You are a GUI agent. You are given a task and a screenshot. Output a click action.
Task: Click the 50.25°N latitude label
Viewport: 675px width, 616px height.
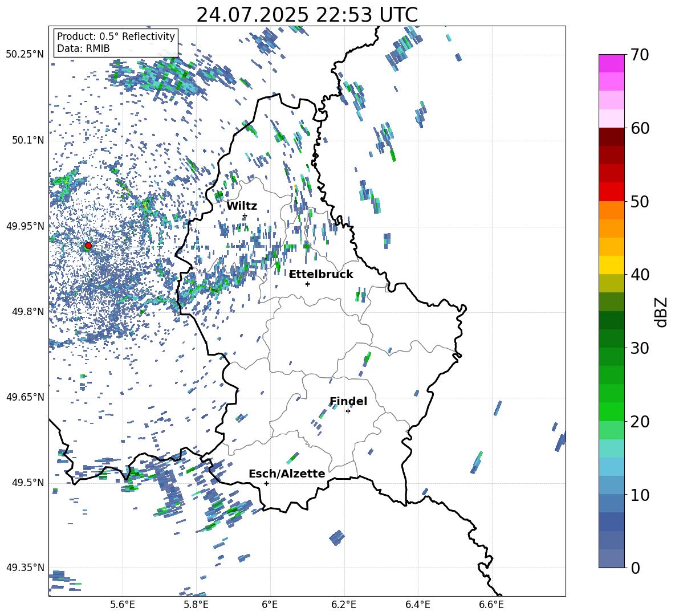click(25, 55)
